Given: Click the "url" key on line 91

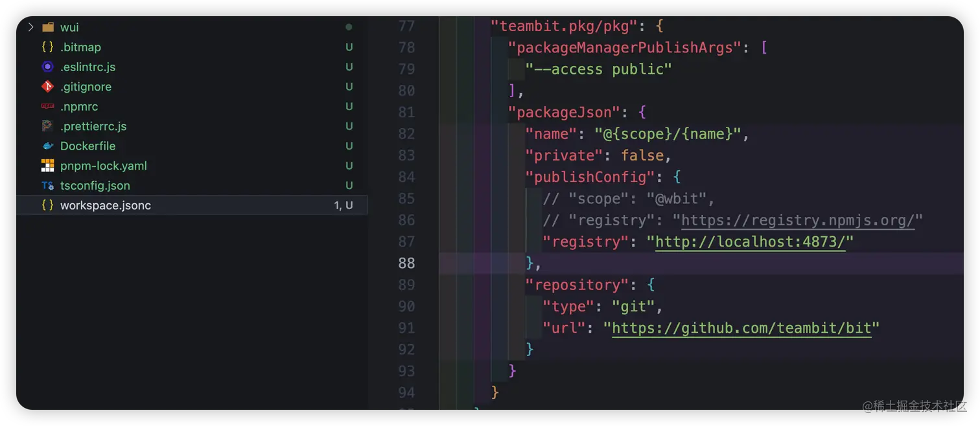Looking at the screenshot, I should 564,328.
